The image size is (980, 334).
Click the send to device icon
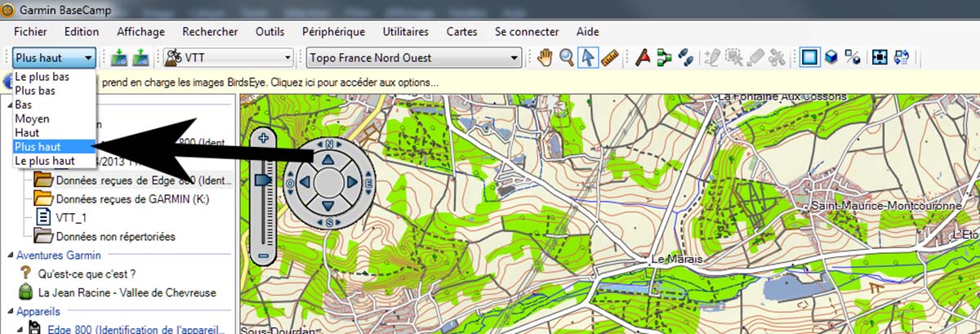pos(121,58)
